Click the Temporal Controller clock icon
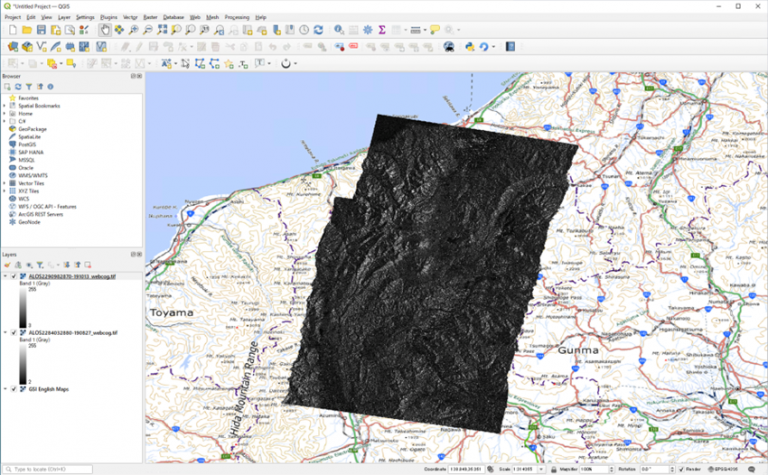Image resolution: width=768 pixels, height=475 pixels. click(304, 30)
